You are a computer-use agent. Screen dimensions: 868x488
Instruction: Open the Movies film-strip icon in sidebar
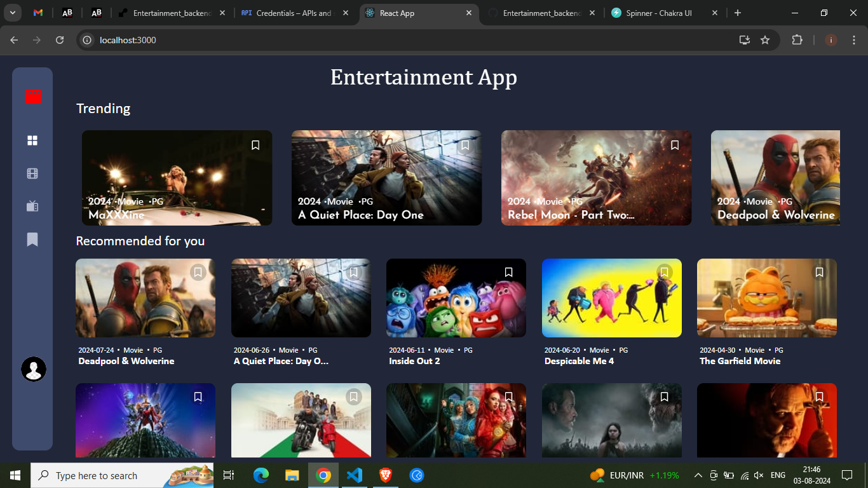[32, 173]
